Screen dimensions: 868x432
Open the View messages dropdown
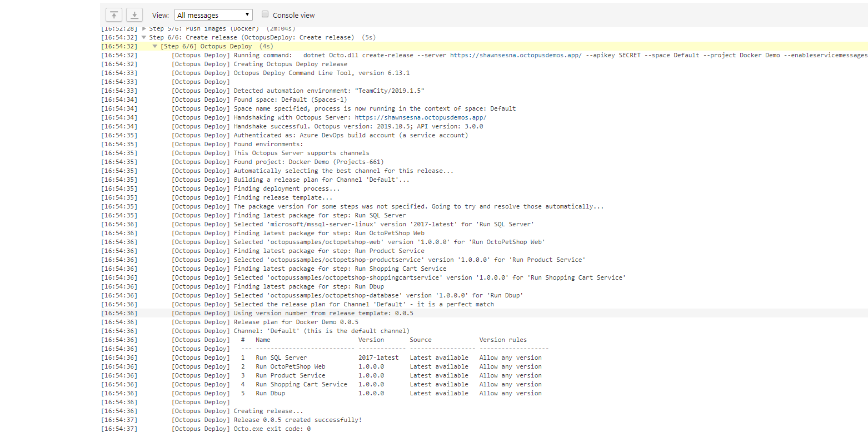(x=213, y=15)
